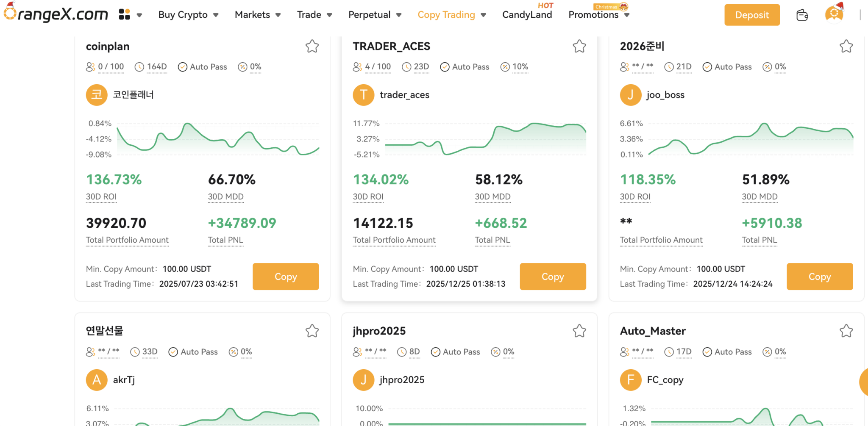Click coinplan 30D ROI label
The width and height of the screenshot is (868, 426).
coord(101,197)
